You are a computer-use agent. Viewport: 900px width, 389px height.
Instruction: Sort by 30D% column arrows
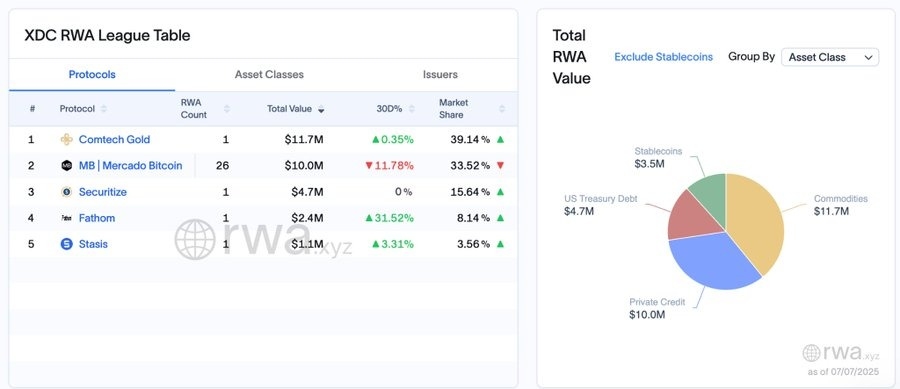[x=411, y=108]
